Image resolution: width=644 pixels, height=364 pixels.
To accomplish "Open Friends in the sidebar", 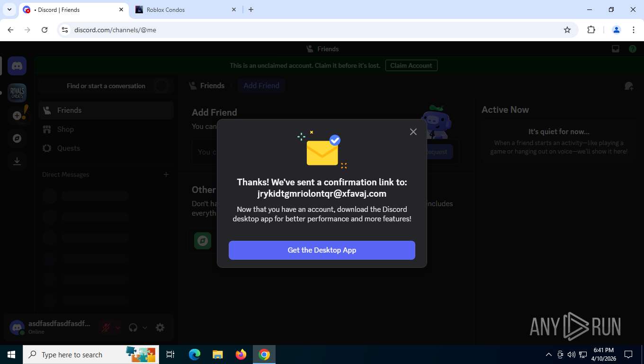I will [106, 110].
